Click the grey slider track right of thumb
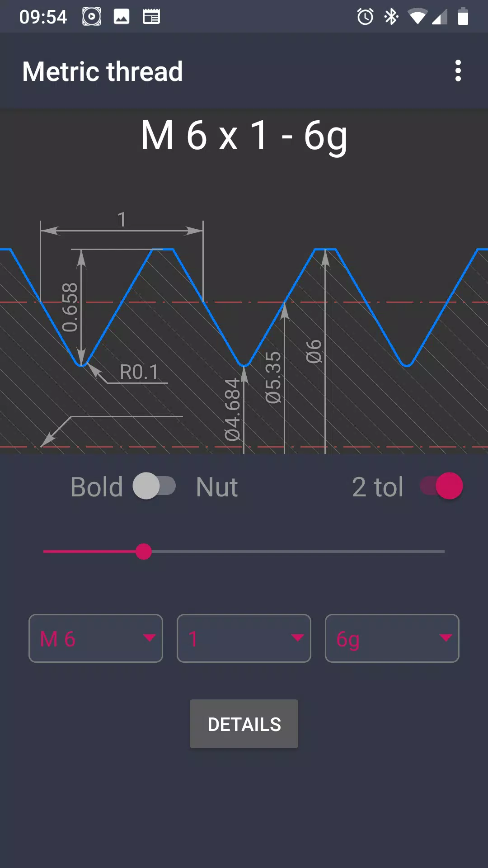Viewport: 488px width, 868px height. (x=298, y=552)
